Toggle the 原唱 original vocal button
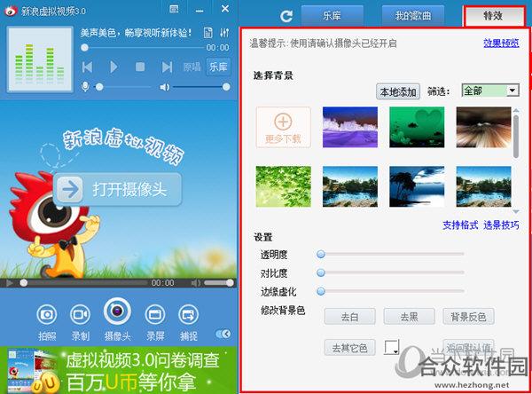Image resolution: width=532 pixels, height=394 pixels. pyautogui.click(x=192, y=67)
